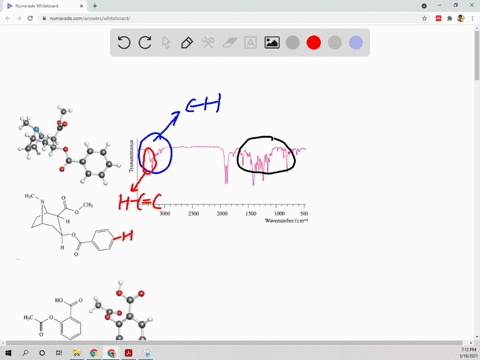Image resolution: width=480 pixels, height=360 pixels.
Task: Pick the red color swatch
Action: tap(314, 43)
